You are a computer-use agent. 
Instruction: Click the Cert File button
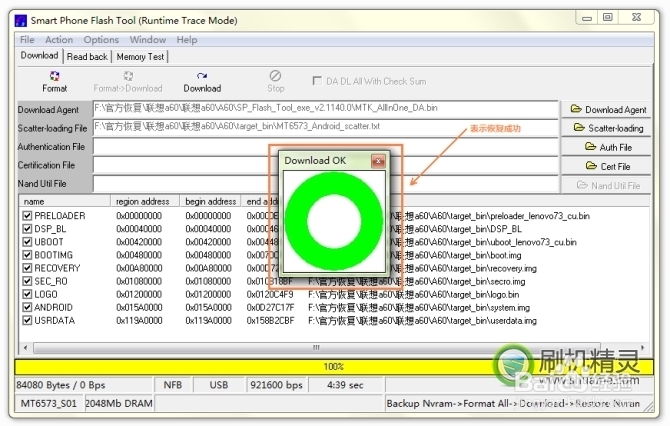click(x=606, y=166)
